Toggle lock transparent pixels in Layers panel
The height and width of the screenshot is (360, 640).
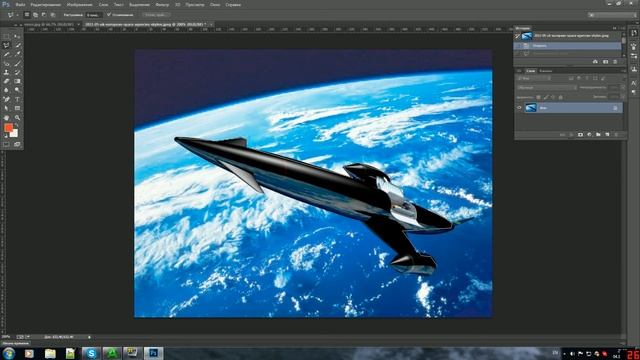(538, 97)
